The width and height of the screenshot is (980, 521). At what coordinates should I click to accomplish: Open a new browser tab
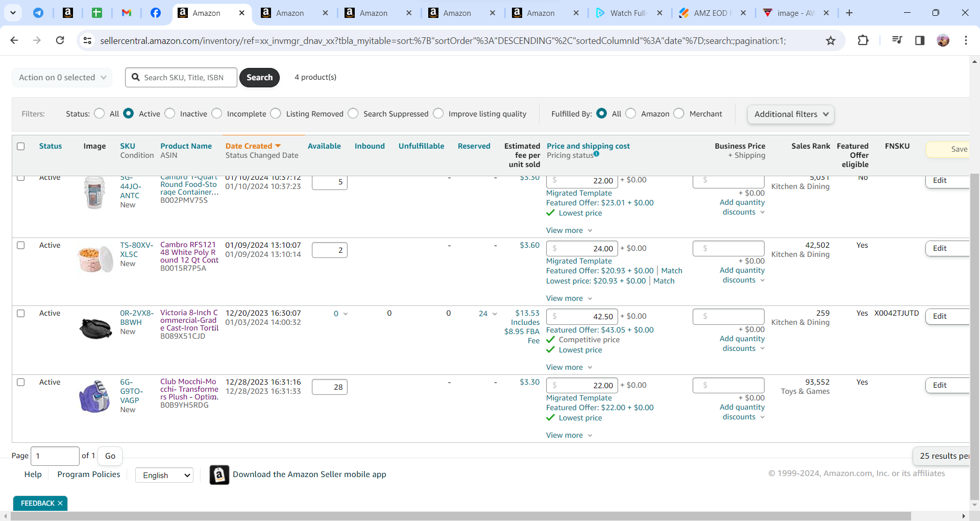click(849, 13)
